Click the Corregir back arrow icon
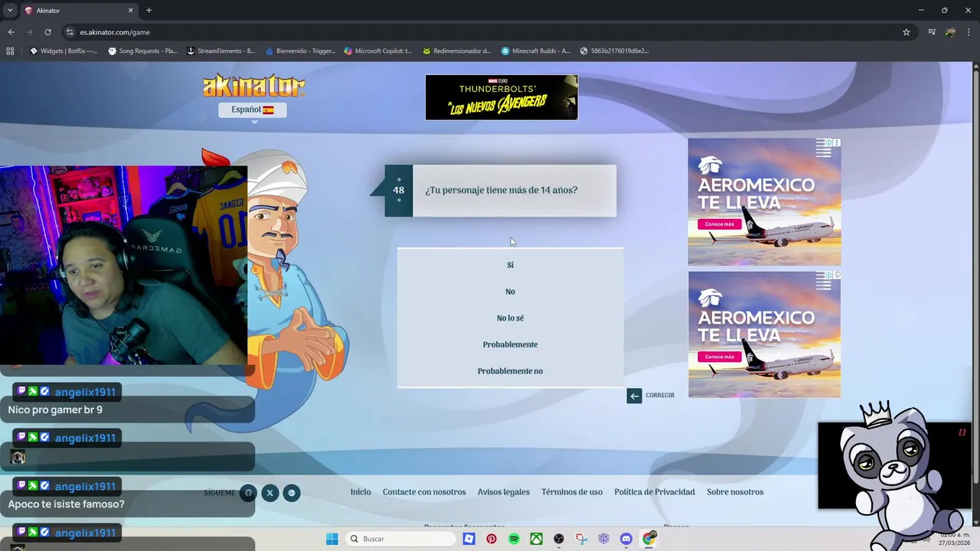Image resolution: width=980 pixels, height=551 pixels. (x=634, y=396)
